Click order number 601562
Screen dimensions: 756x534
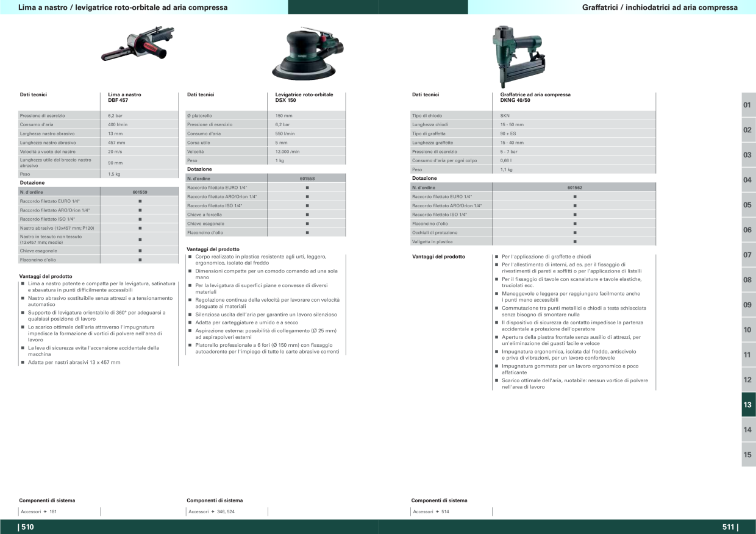[575, 188]
